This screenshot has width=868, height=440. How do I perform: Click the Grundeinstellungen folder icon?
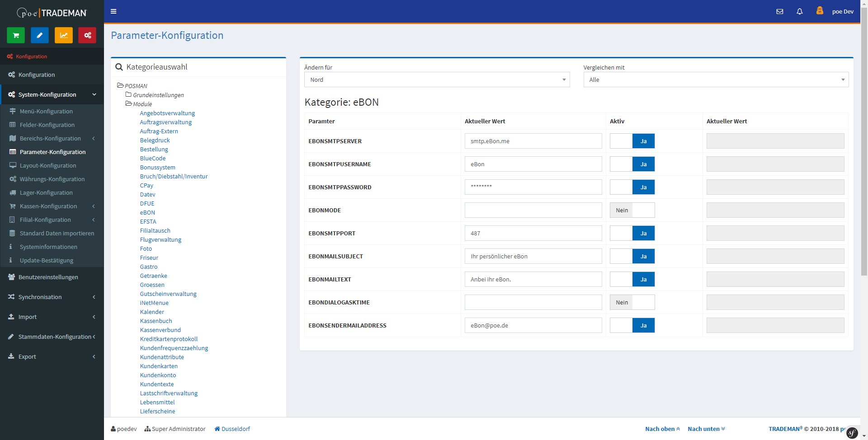coord(128,94)
